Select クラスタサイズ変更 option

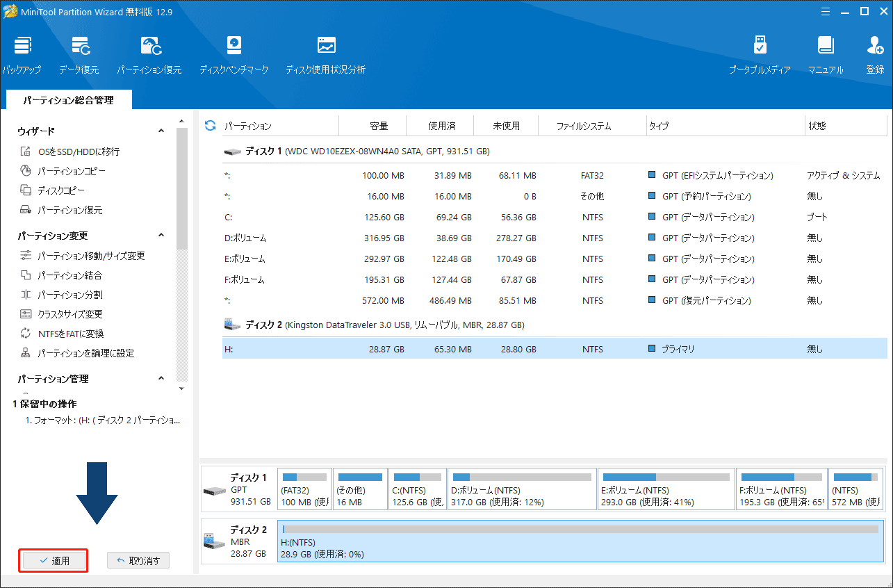click(x=61, y=314)
